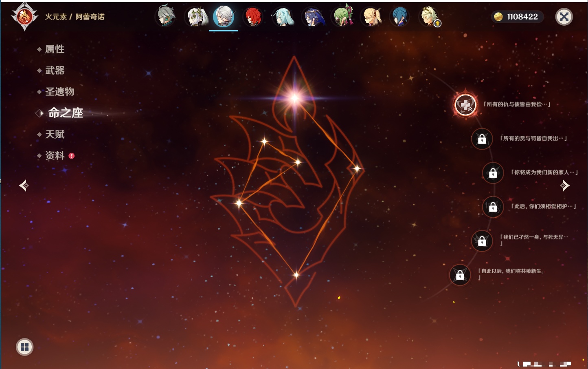Screen dimensions: 588x369
Task: Choose the green-haired masked character avatar
Action: 343,16
